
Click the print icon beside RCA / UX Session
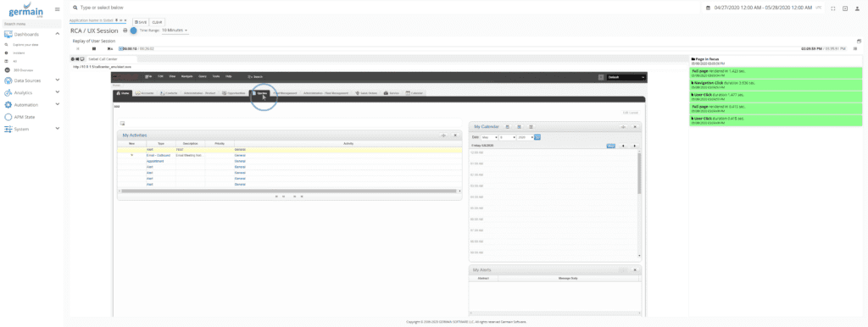(x=125, y=30)
